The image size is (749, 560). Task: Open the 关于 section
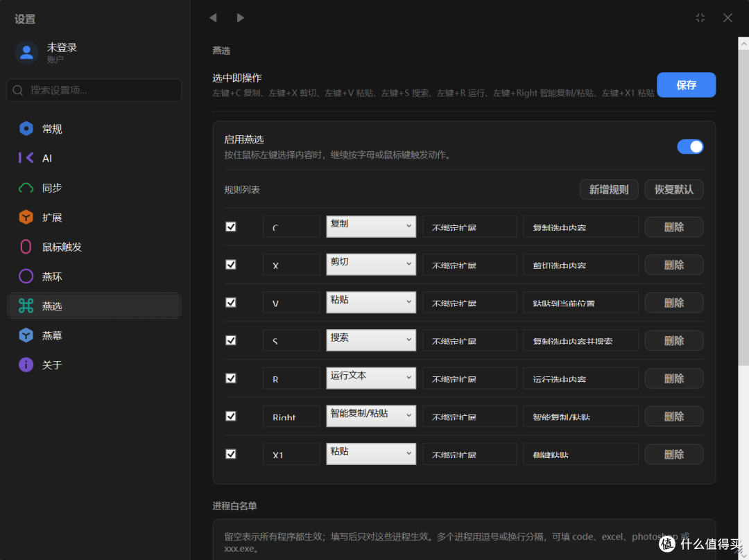(x=94, y=365)
